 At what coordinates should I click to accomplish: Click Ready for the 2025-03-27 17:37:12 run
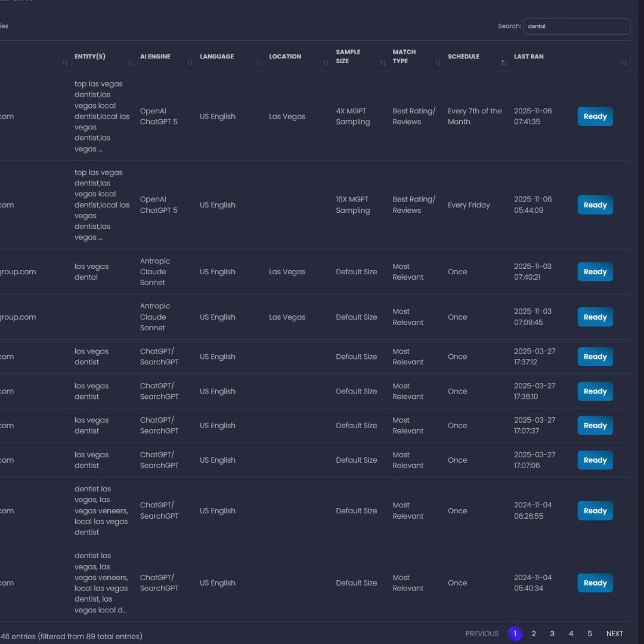tap(595, 357)
